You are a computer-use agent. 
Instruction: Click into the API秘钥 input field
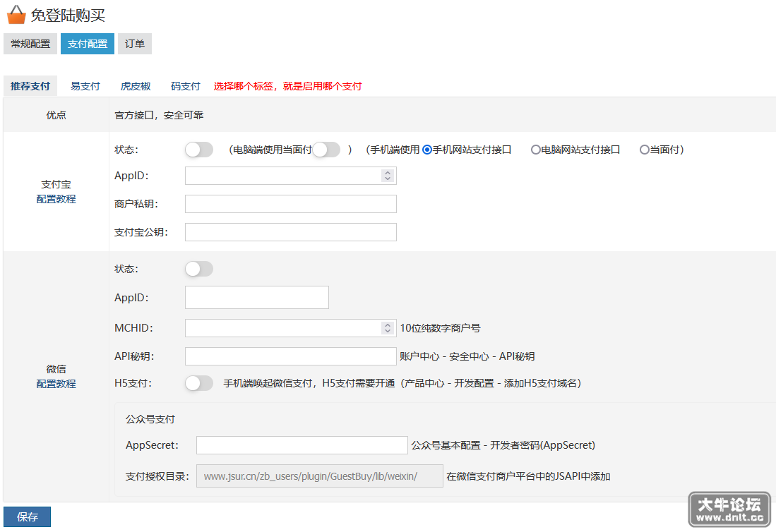[x=290, y=356]
